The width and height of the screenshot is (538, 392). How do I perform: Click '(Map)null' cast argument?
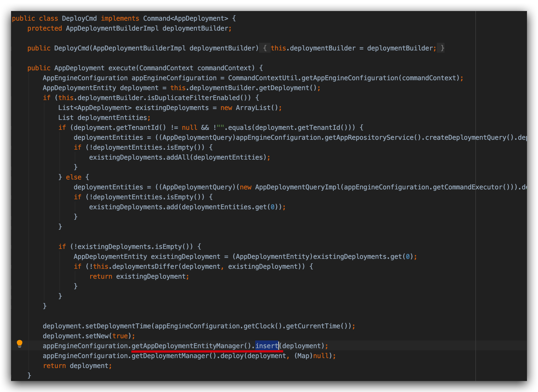311,356
